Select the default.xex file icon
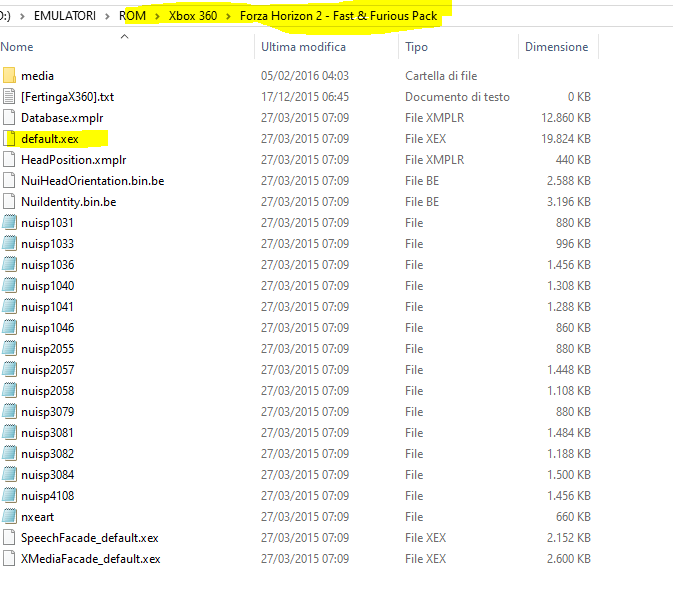 9,139
